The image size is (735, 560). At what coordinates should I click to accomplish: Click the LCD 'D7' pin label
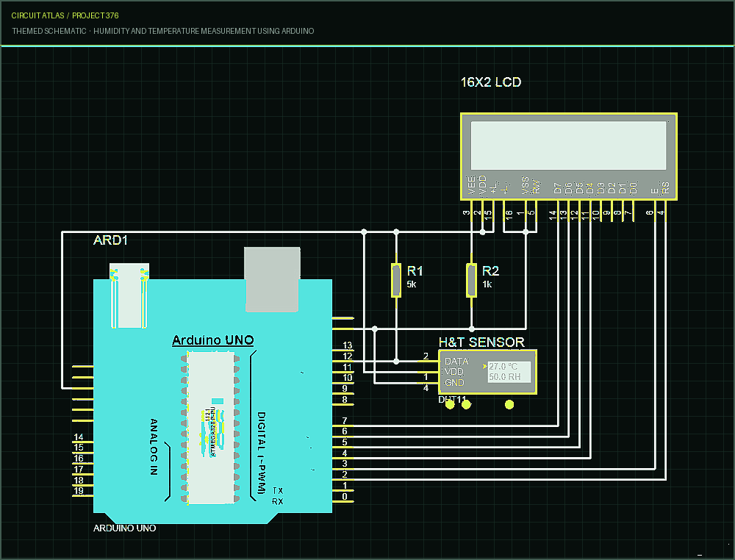point(558,188)
